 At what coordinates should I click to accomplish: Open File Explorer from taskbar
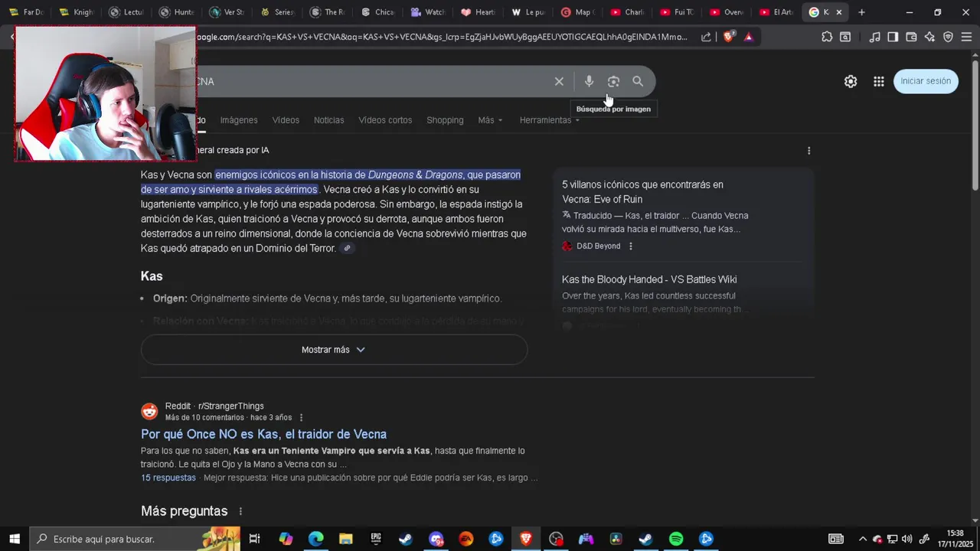click(346, 539)
